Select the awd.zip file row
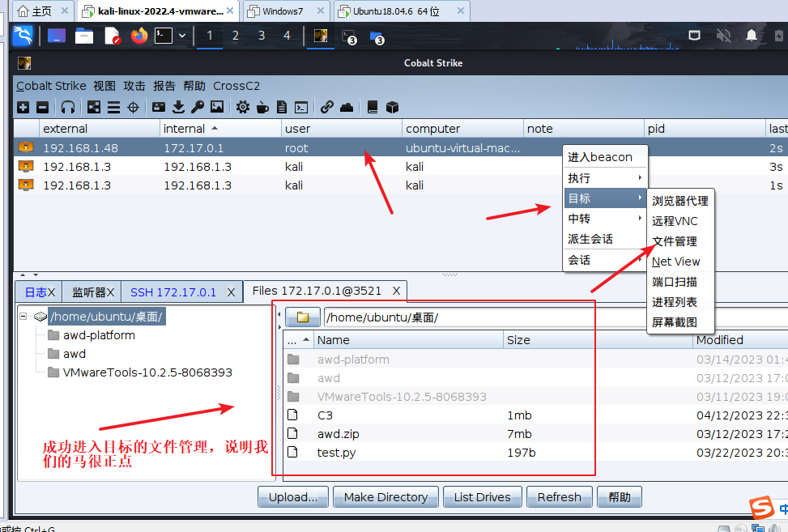The image size is (788, 532). [x=535, y=433]
